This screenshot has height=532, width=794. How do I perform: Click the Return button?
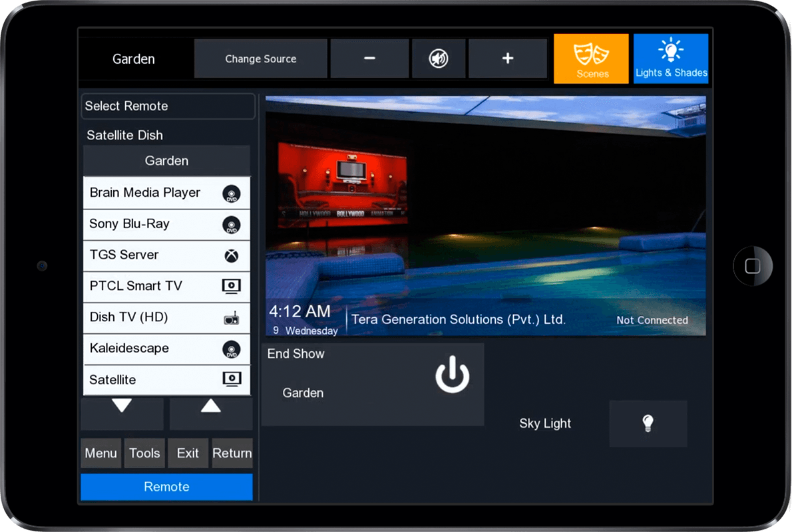tap(232, 453)
